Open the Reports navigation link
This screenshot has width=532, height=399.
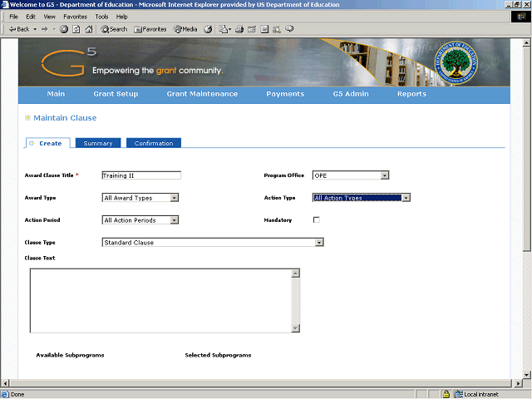click(412, 94)
